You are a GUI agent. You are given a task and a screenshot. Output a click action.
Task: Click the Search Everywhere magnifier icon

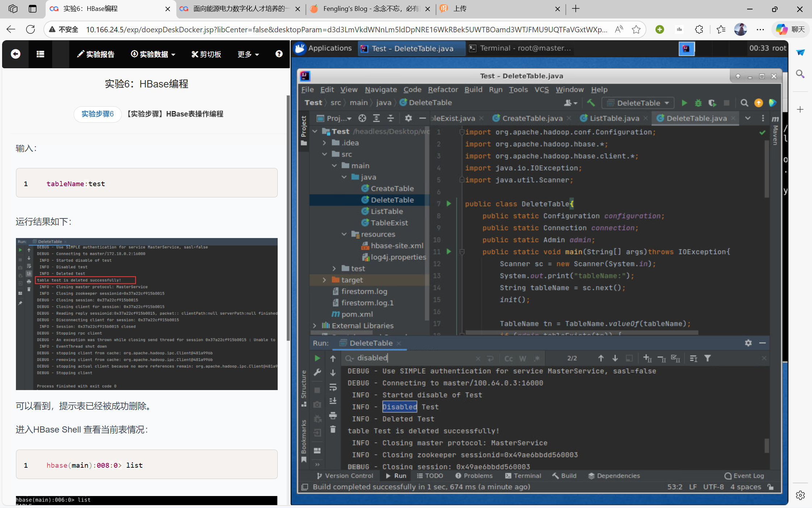point(744,103)
